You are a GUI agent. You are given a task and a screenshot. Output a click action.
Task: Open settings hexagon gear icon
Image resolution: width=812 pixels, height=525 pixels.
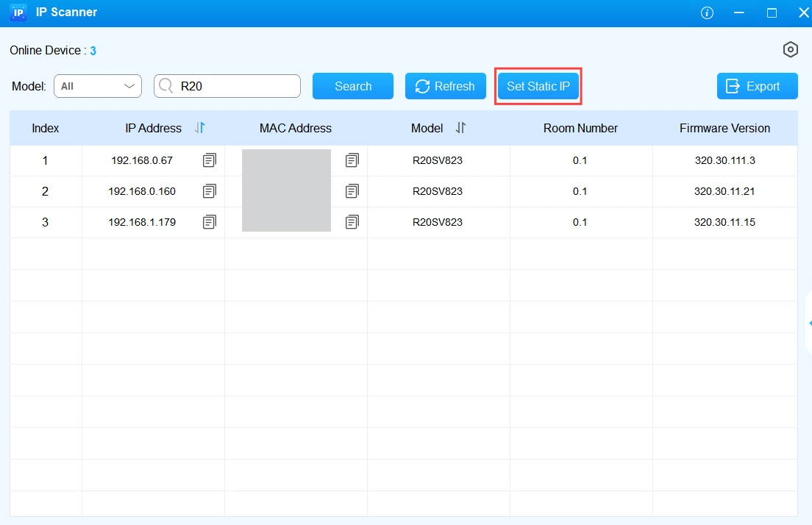(x=791, y=50)
